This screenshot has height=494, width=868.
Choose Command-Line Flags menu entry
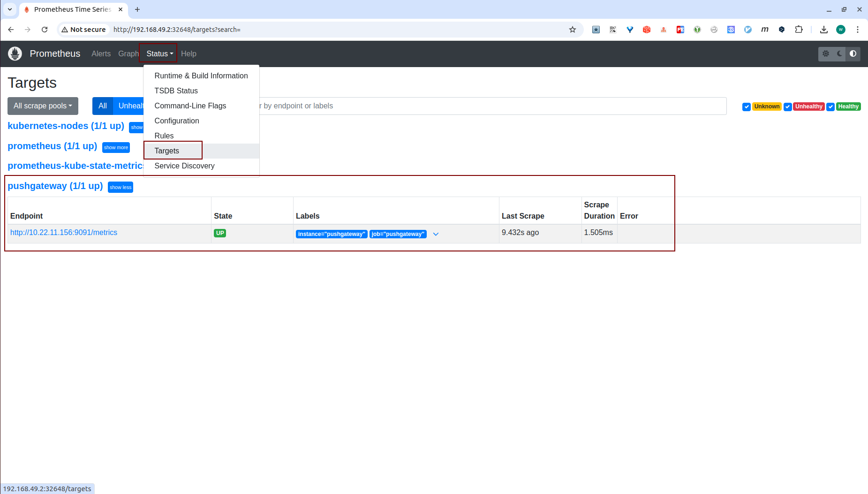pyautogui.click(x=201, y=106)
